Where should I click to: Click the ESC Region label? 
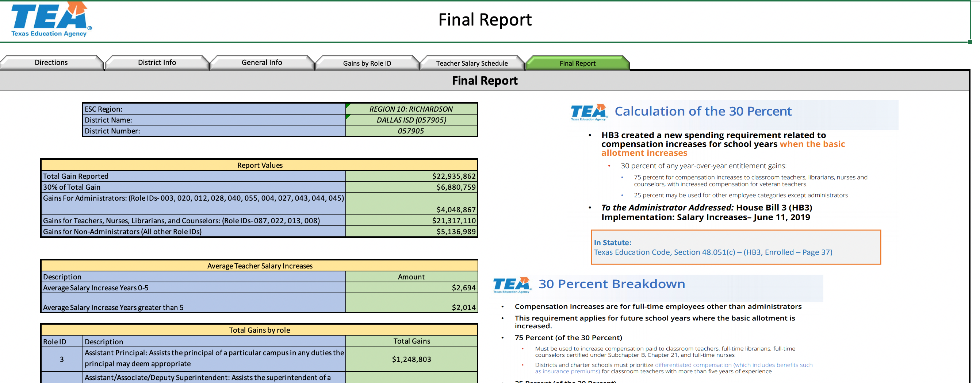coord(214,109)
